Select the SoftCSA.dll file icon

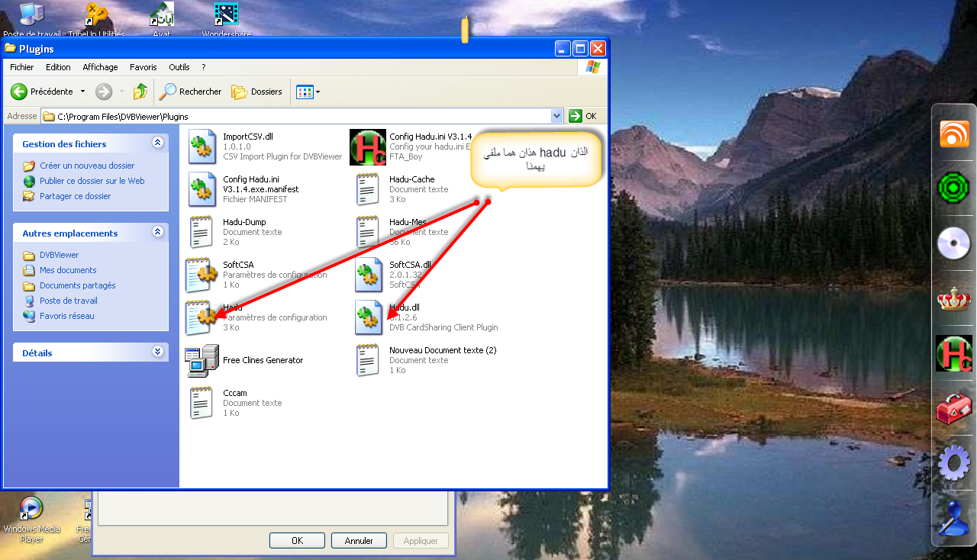369,275
